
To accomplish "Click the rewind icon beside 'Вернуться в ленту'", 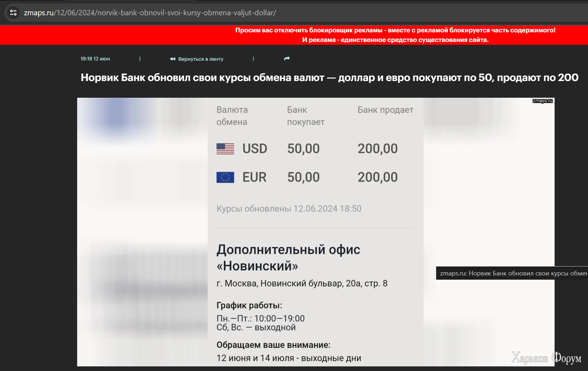I will point(172,59).
